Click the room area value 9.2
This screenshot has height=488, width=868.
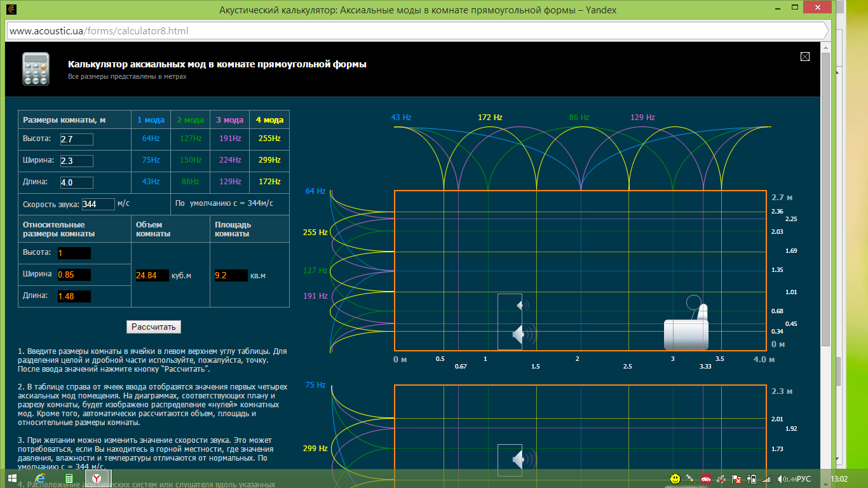pyautogui.click(x=231, y=275)
